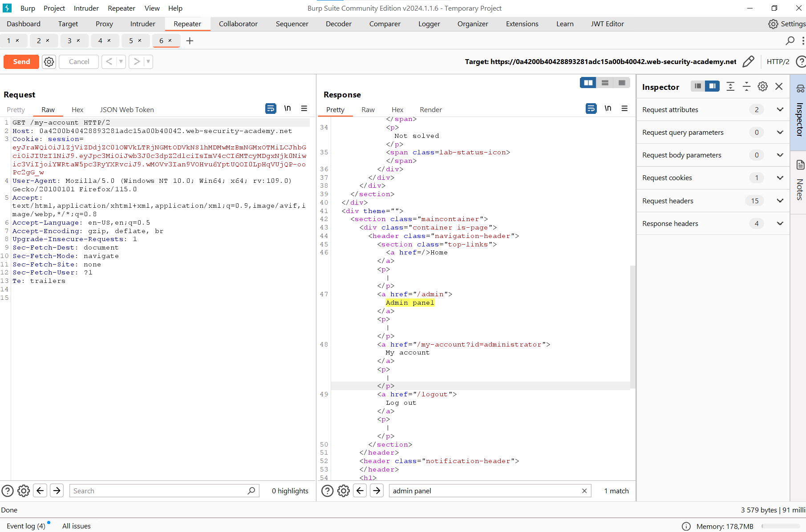The image size is (806, 532).
Task: Switch to combined tabbed layout view
Action: 622,83
